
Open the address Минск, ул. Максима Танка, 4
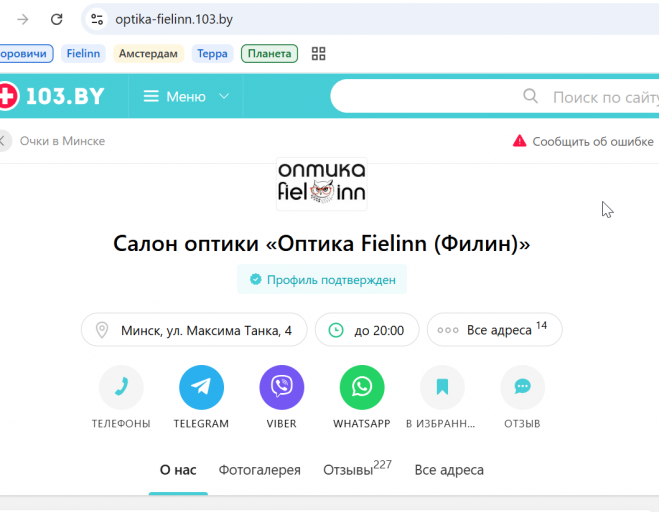pos(194,330)
